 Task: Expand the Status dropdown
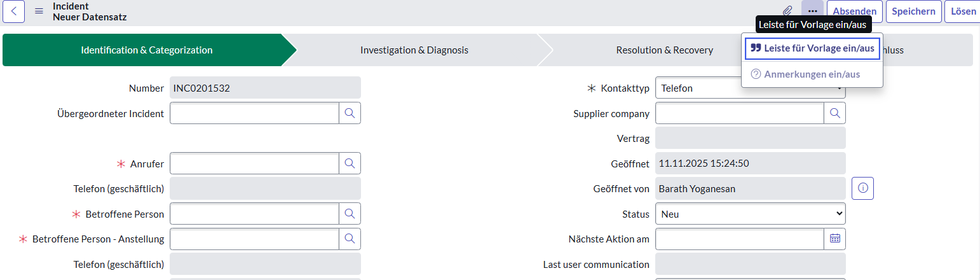tap(750, 214)
